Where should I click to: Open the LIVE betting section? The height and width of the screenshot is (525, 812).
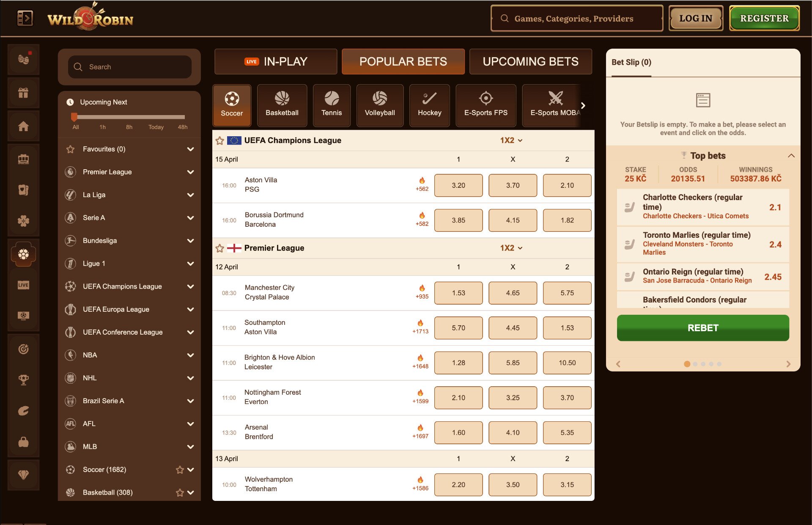(23, 284)
